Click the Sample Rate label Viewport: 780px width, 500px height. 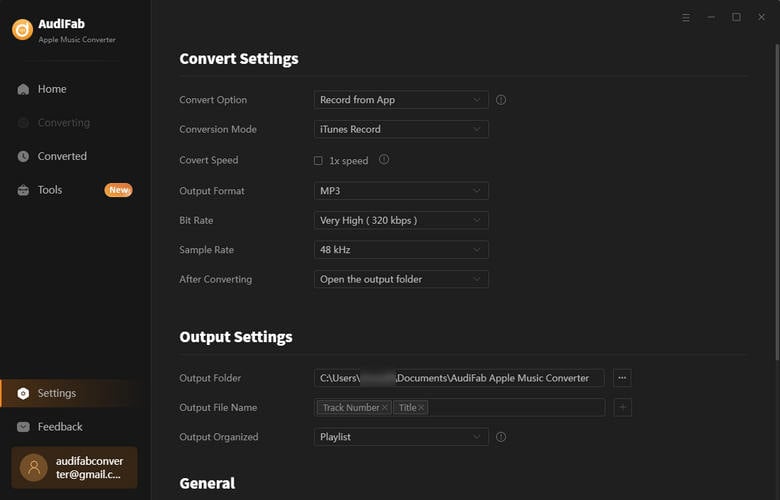pyautogui.click(x=206, y=250)
